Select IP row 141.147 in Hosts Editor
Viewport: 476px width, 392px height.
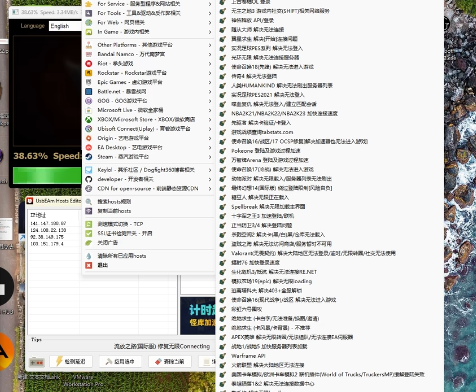[x=48, y=223]
